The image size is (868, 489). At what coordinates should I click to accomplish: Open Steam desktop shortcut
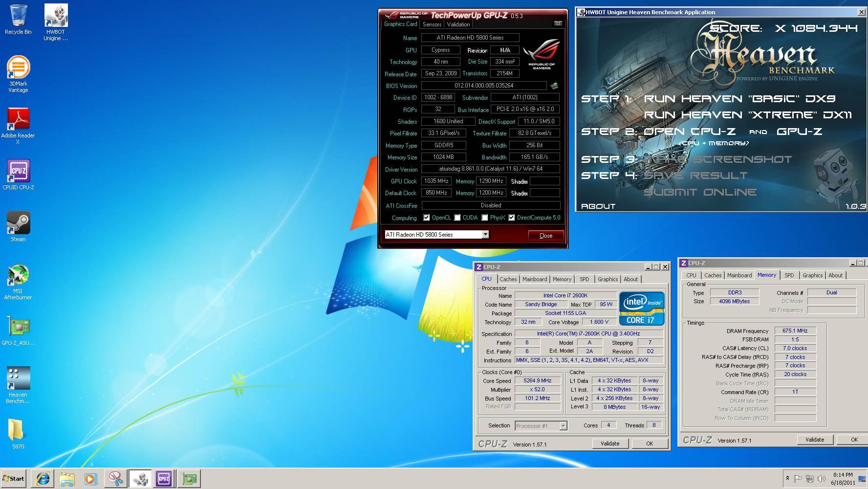(x=18, y=226)
